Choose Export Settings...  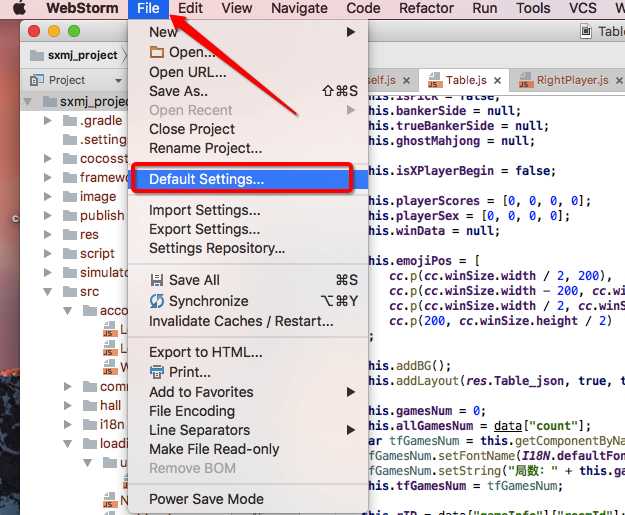click(204, 229)
